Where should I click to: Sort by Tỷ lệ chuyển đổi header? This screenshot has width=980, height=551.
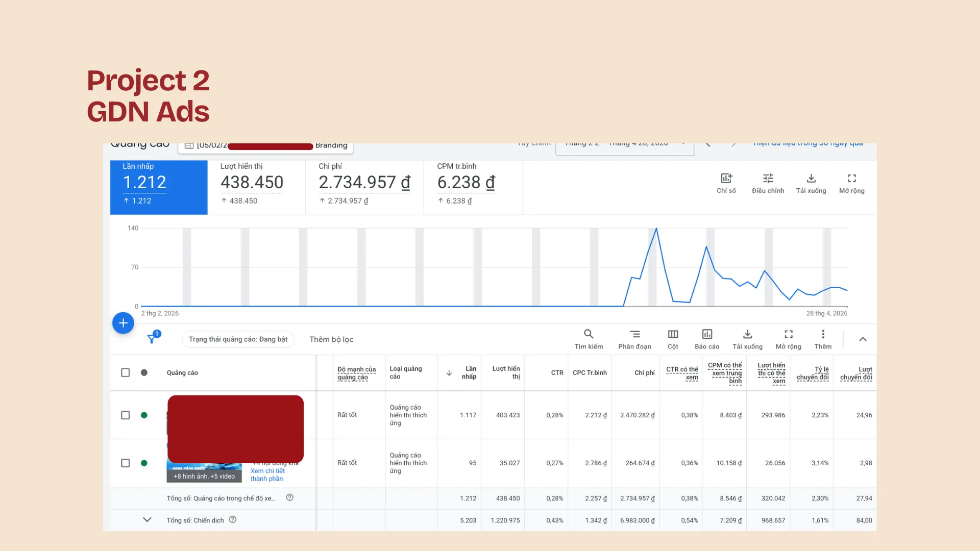coord(813,373)
